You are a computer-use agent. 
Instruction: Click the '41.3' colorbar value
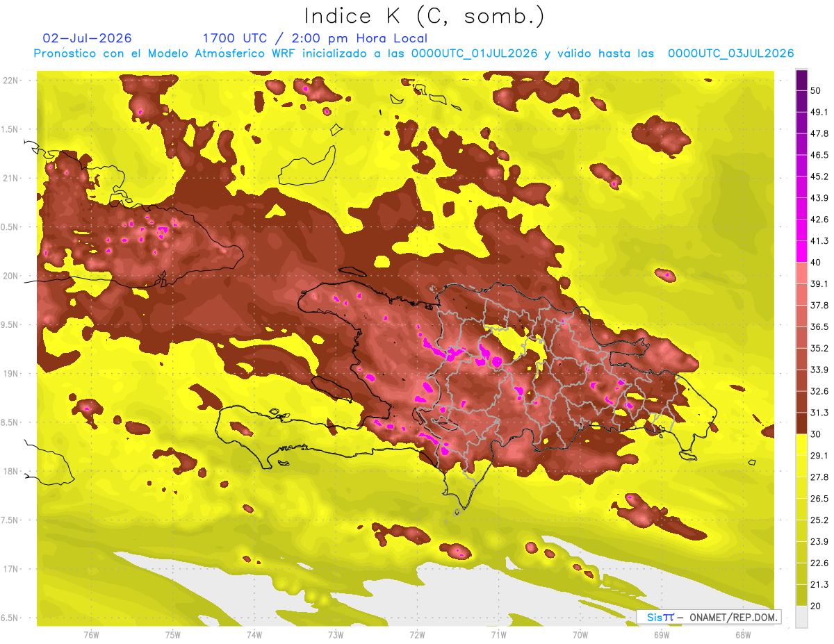[x=819, y=241]
